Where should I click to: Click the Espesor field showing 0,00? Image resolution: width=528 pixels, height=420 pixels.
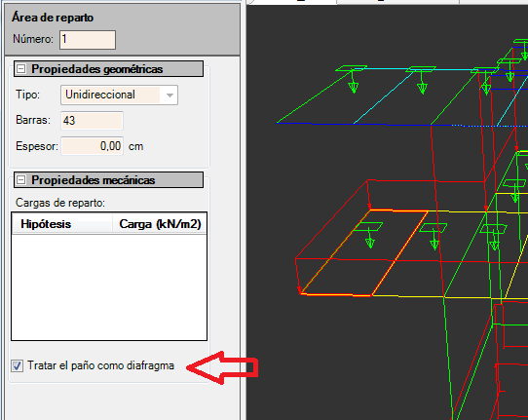92,146
